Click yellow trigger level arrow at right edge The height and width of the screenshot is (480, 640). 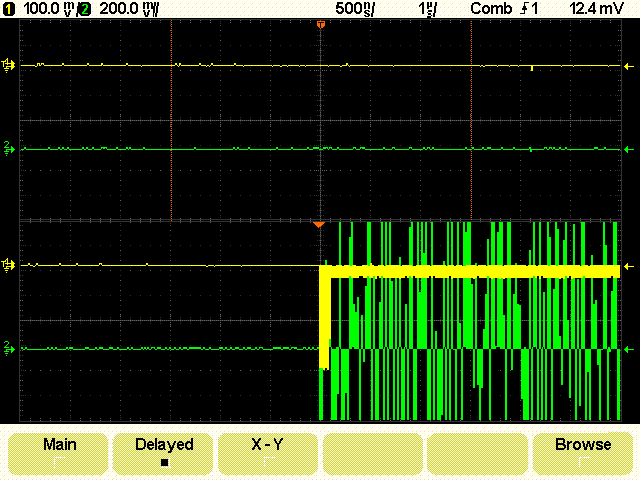point(629,66)
